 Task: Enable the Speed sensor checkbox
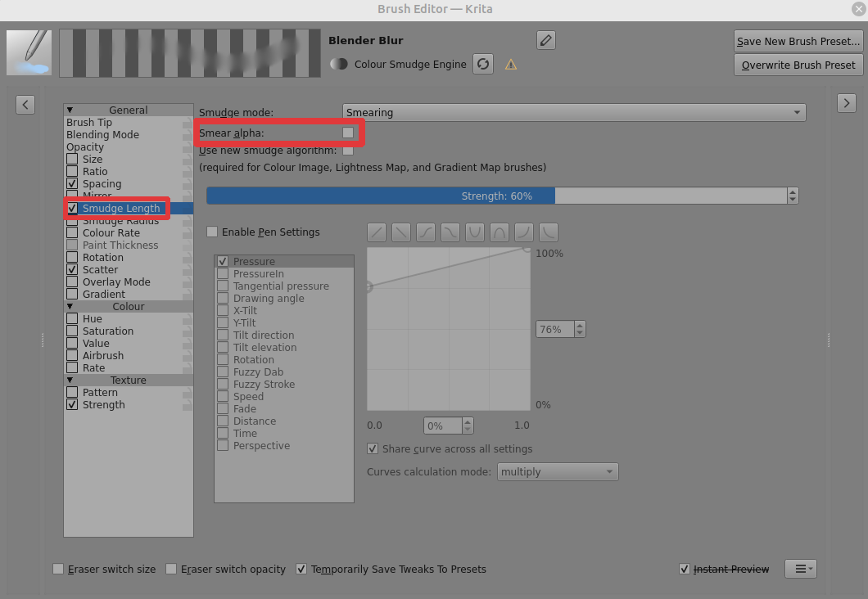coord(223,397)
